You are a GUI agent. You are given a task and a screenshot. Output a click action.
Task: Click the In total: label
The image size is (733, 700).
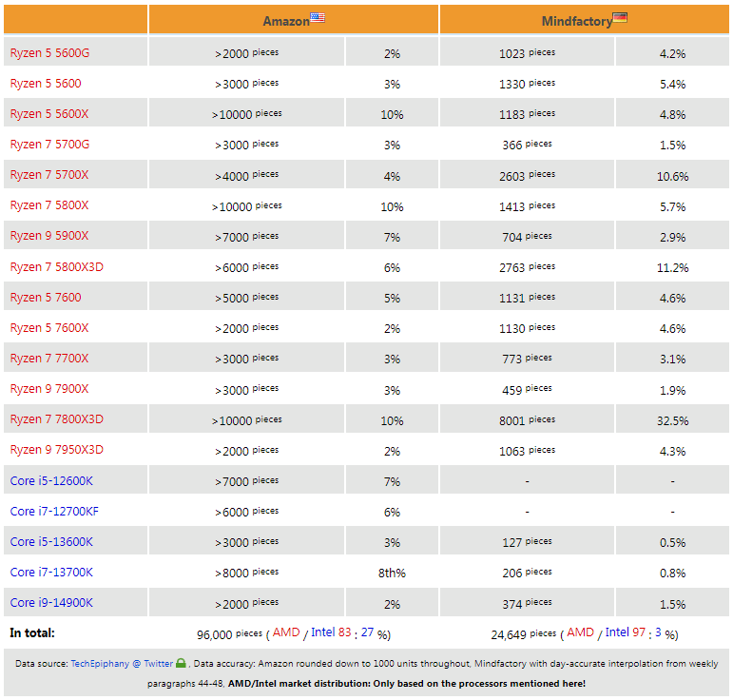[x=32, y=632]
